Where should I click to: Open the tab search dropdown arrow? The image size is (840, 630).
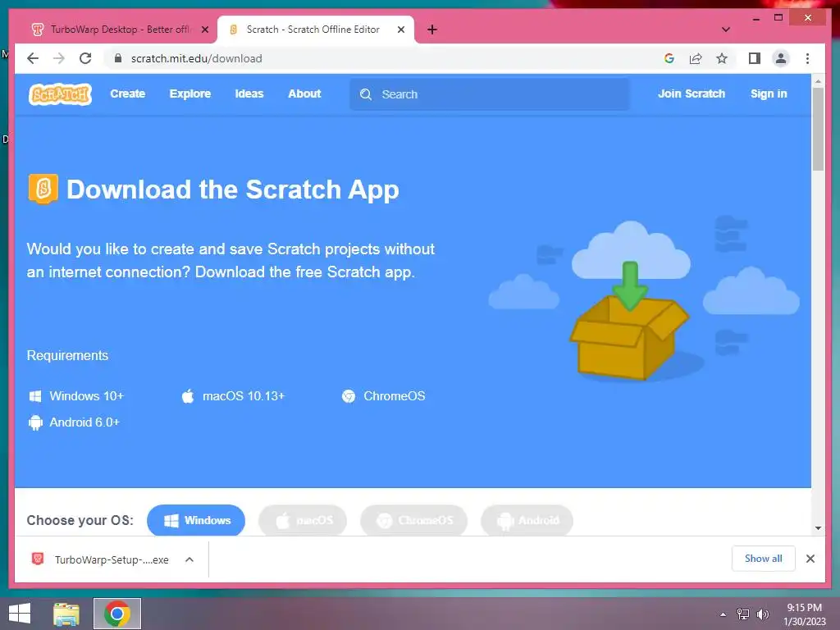[x=725, y=30]
